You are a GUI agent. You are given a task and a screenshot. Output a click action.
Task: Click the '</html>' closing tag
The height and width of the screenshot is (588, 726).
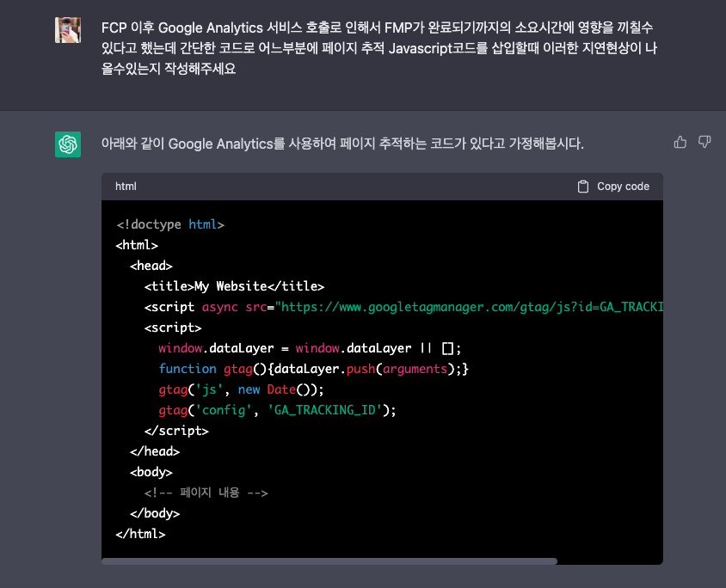(140, 534)
